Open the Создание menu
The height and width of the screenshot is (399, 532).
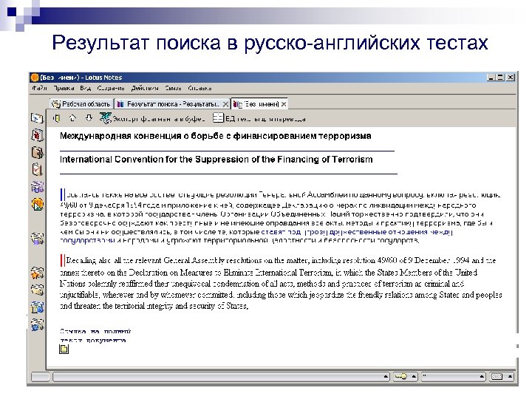click(x=111, y=88)
